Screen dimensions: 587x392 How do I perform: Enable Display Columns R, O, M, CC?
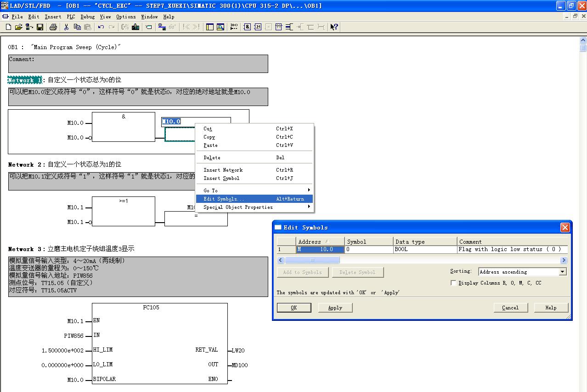click(453, 283)
